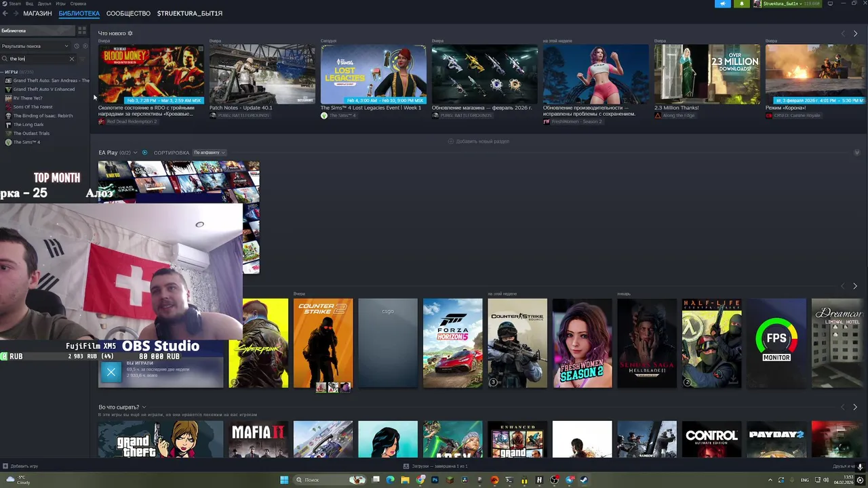868x488 pixels.
Task: Go to the МАГАЗИН tab
Action: (x=37, y=14)
